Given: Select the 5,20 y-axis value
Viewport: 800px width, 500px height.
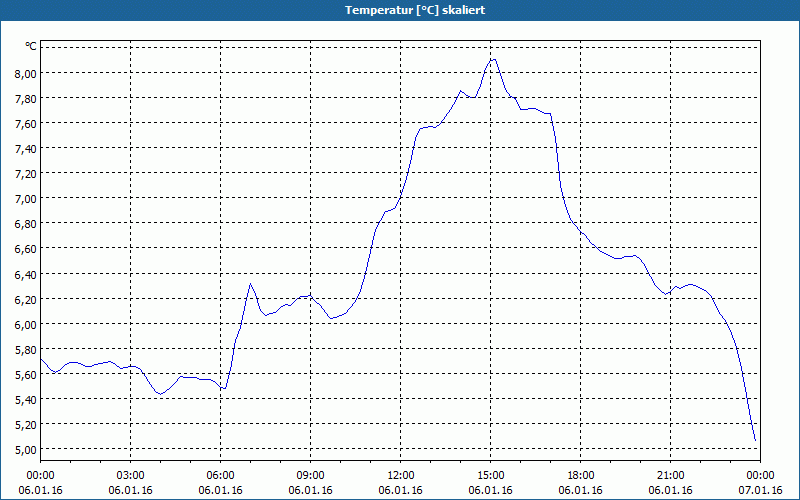Looking at the screenshot, I should (26, 424).
